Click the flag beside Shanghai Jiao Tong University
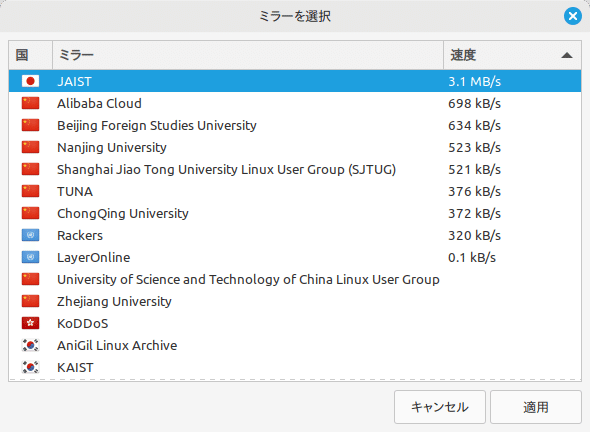This screenshot has width=590, height=432. (30, 169)
